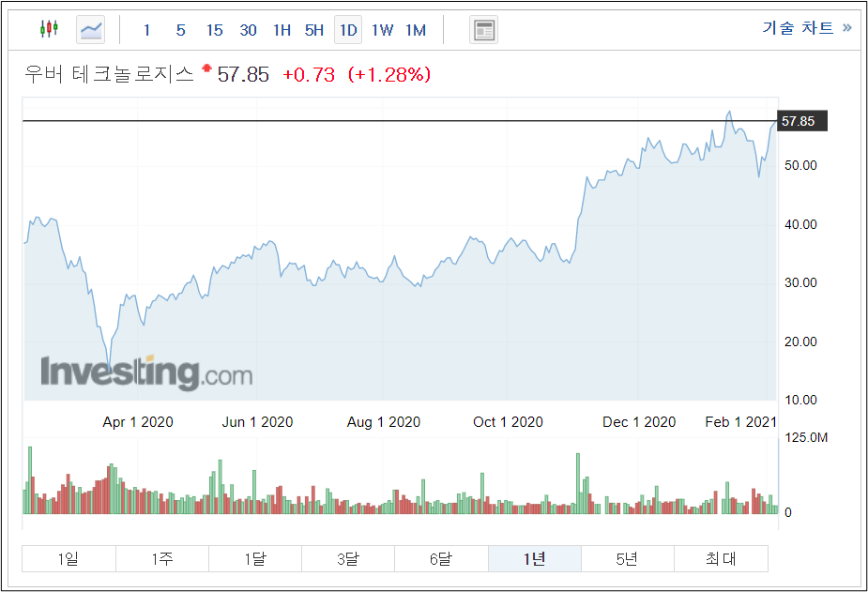868x592 pixels.
Task: Click the 30.00 price axis label
Action: click(800, 282)
